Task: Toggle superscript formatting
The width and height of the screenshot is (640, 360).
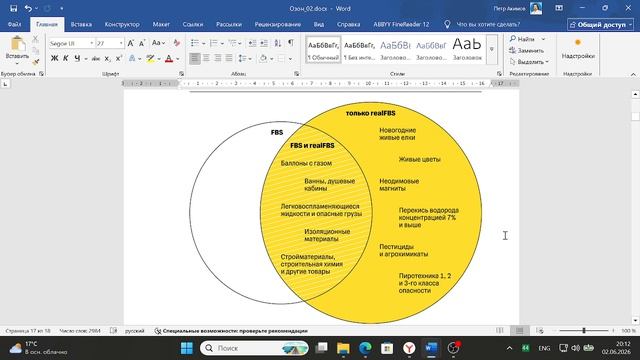Action: [x=119, y=59]
